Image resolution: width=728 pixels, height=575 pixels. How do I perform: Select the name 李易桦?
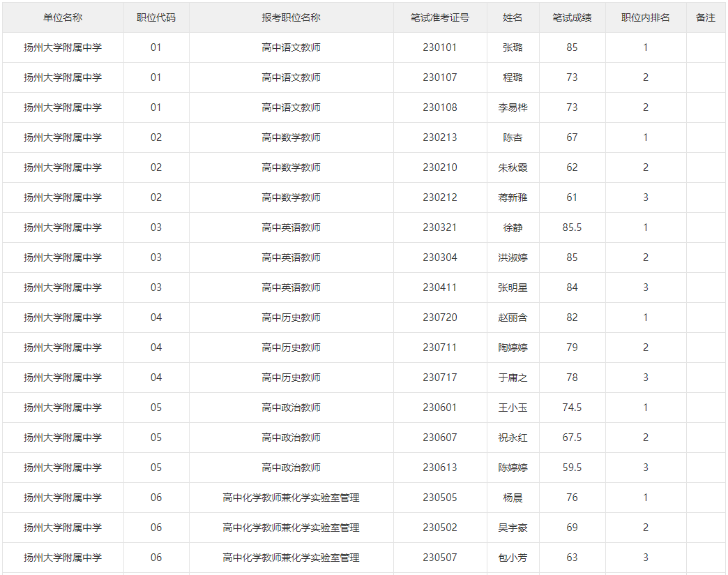click(513, 107)
